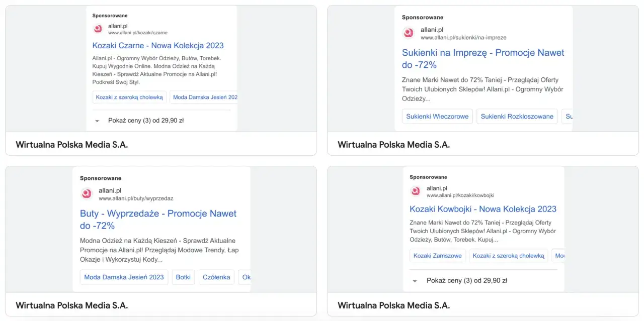Open the 'Kozaki Czarne - Nowa Kolekcja 2023' headline
Image resolution: width=644 pixels, height=321 pixels.
[x=158, y=45]
